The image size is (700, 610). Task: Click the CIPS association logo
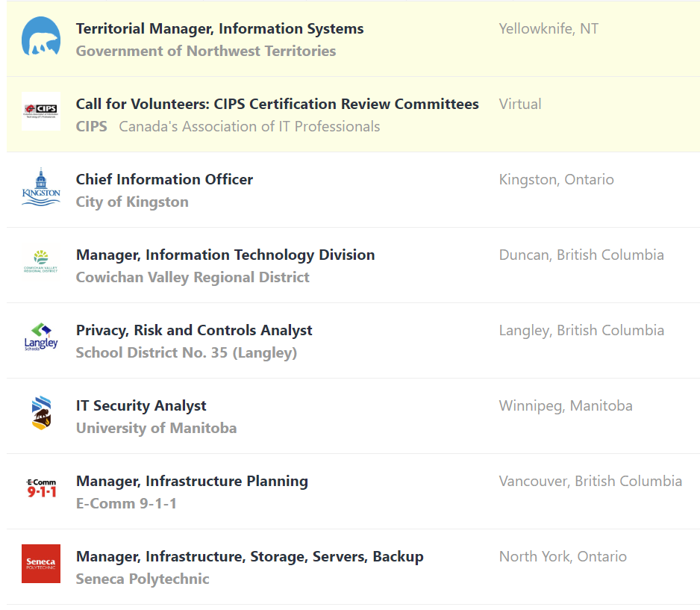coord(41,112)
